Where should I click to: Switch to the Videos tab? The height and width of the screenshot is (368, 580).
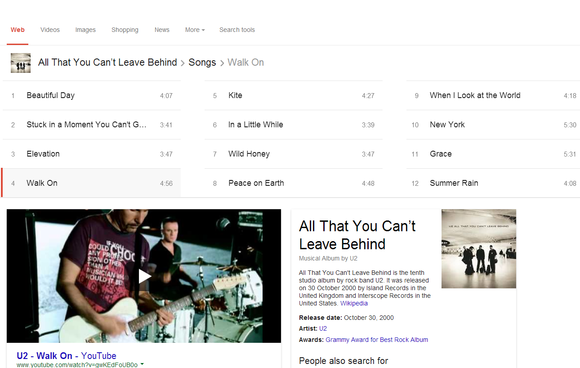tap(50, 30)
